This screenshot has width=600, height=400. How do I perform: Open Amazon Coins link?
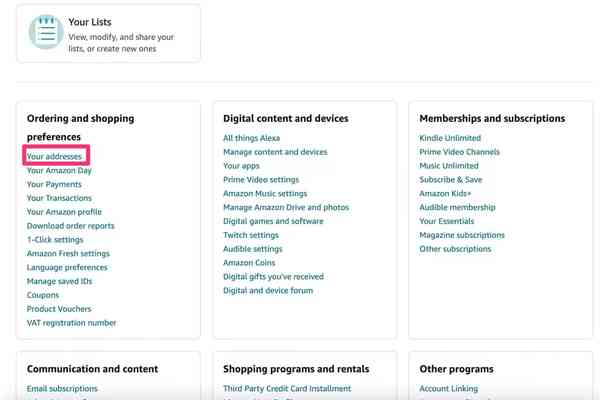click(249, 263)
